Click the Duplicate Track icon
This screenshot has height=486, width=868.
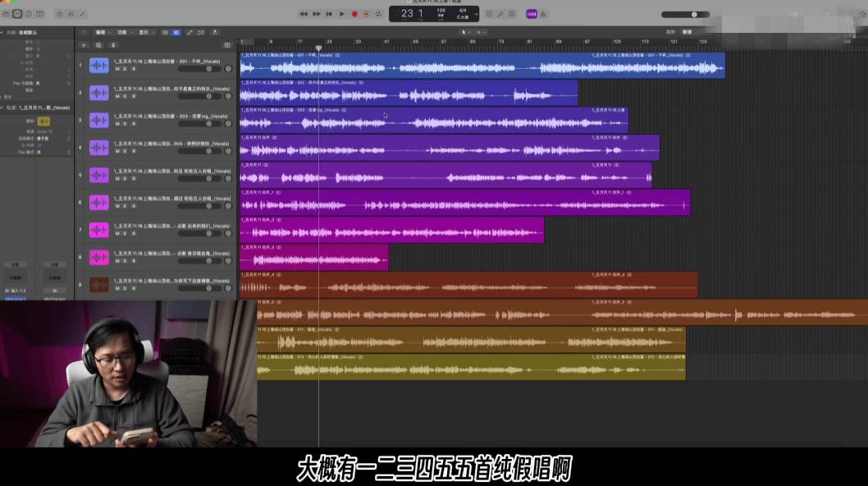click(x=98, y=45)
